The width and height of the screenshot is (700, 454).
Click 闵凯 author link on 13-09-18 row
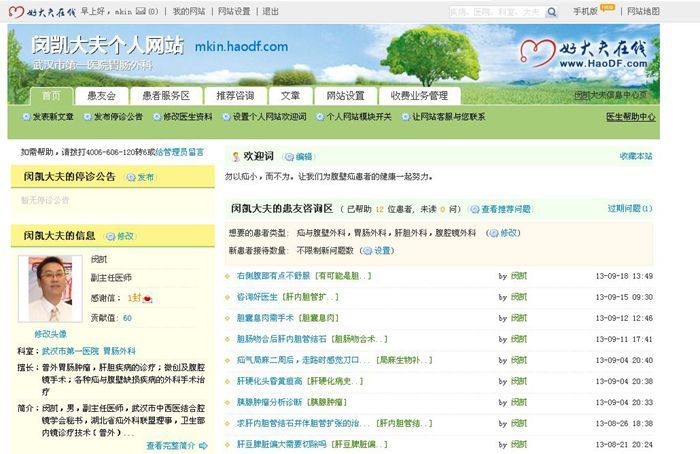tap(519, 276)
